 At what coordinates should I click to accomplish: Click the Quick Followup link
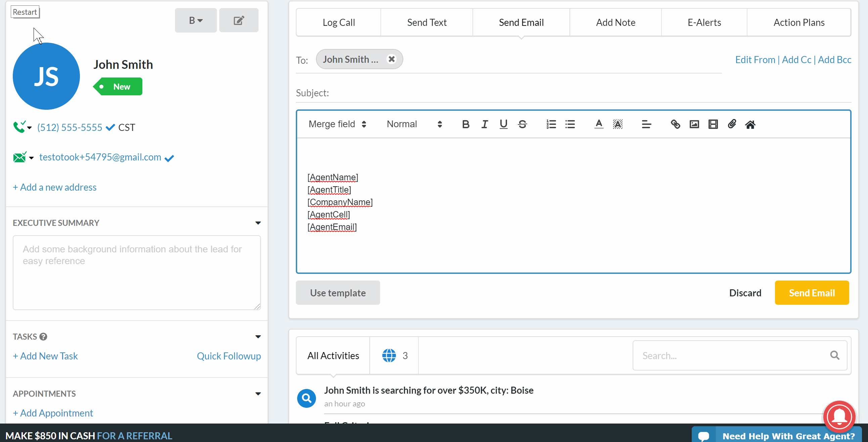point(228,356)
